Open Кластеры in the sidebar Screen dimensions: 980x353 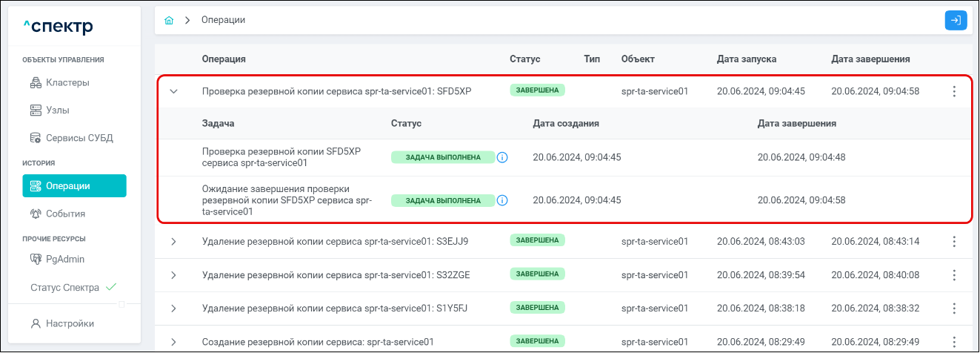tap(67, 83)
